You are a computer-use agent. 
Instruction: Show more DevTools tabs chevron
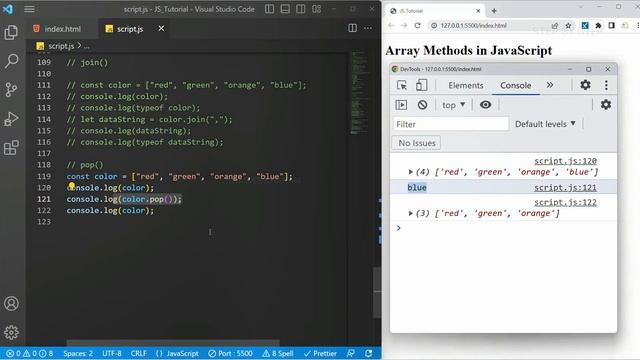[550, 85]
